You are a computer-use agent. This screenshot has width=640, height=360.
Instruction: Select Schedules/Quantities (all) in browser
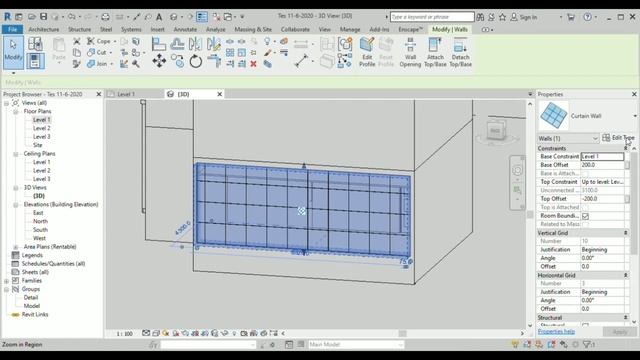[53, 264]
